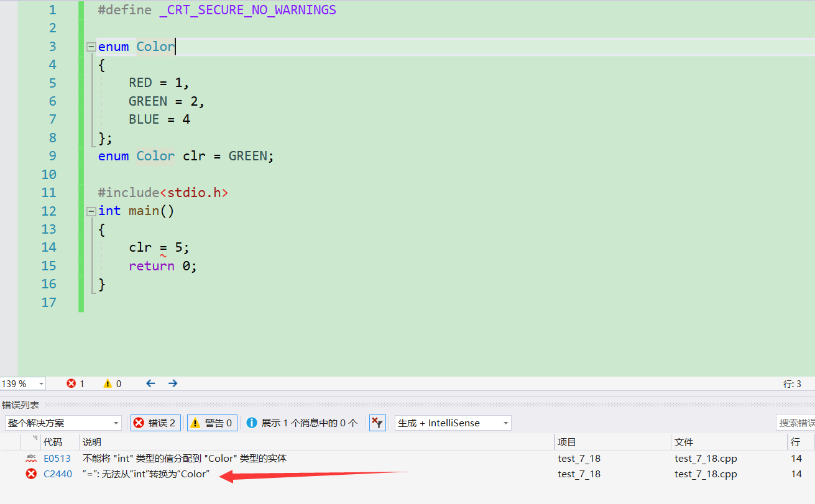Screen dimensions: 815x504
Task: Click the IntelliSense abc icon on E0513 row
Action: 31,459
